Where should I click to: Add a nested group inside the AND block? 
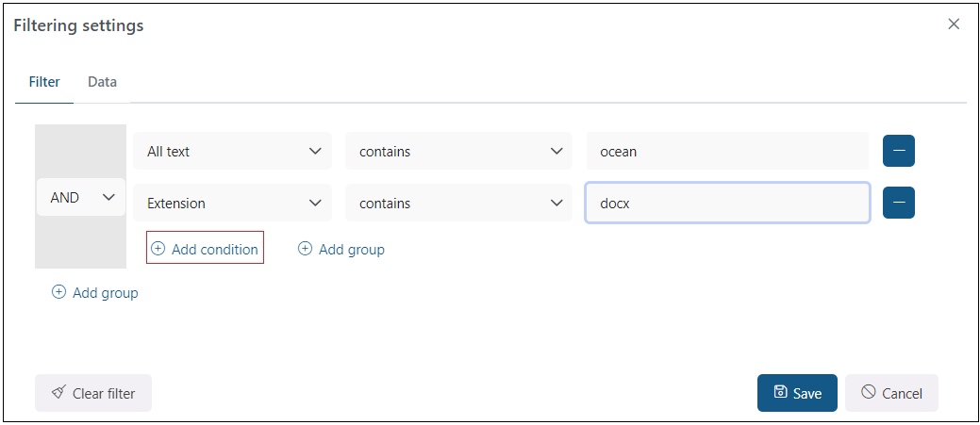341,249
